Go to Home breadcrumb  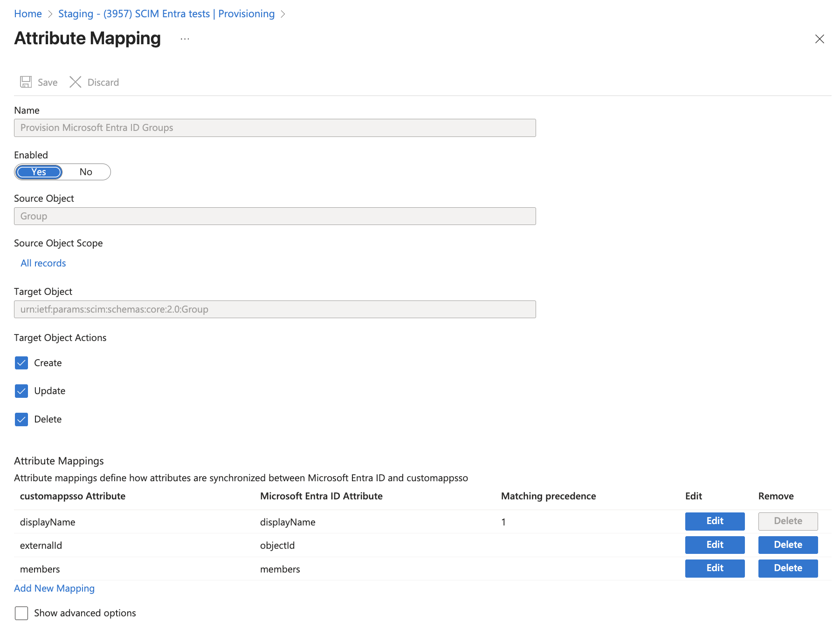coord(28,14)
